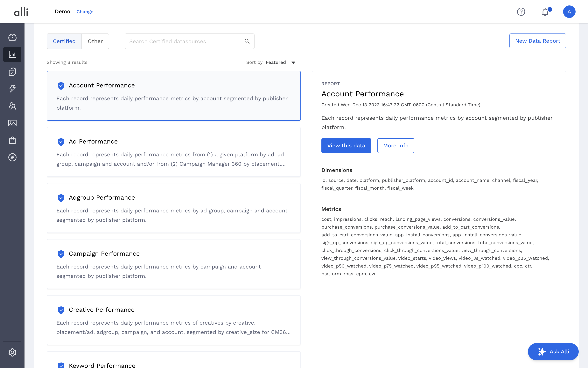Open the user avatar A menu
The width and height of the screenshot is (588, 368).
[569, 12]
